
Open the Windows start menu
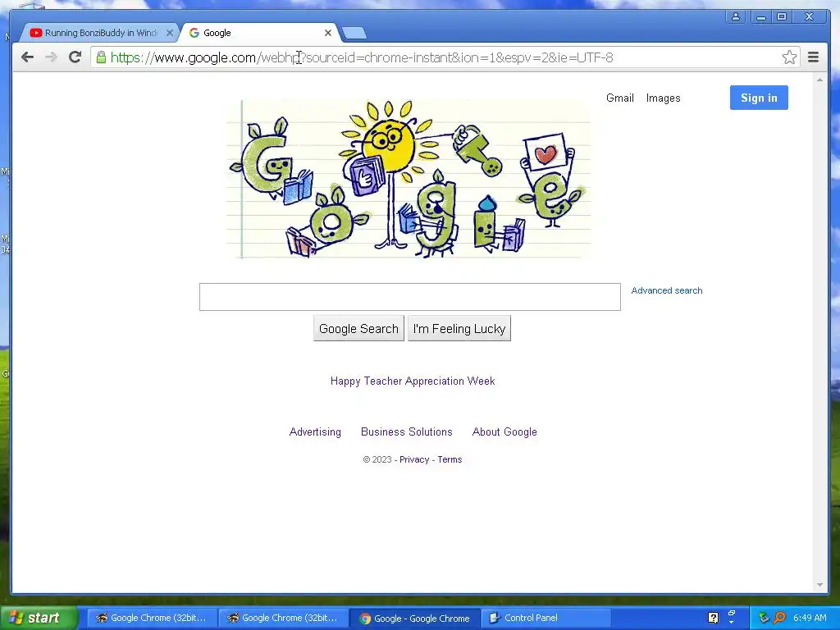(x=36, y=618)
